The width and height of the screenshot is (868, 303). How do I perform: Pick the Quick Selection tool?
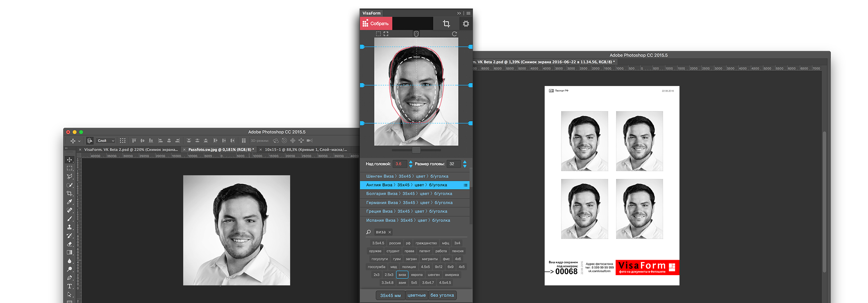pos(69,185)
